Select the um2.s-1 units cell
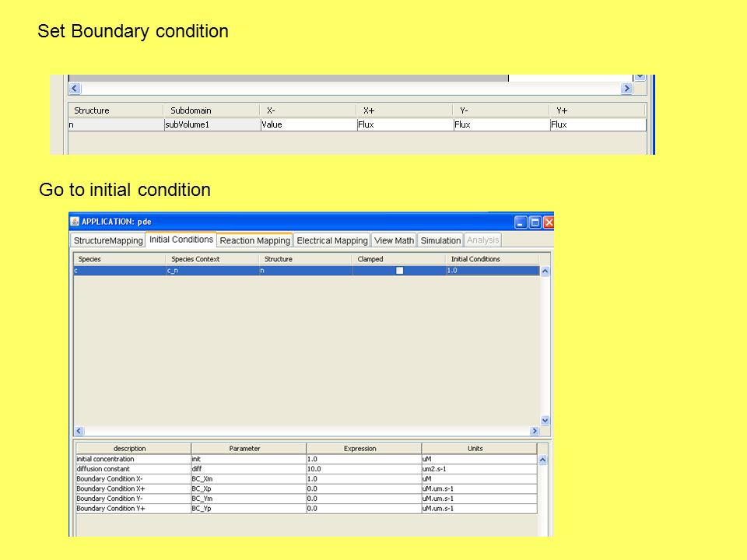This screenshot has height=560, width=747. 479,469
